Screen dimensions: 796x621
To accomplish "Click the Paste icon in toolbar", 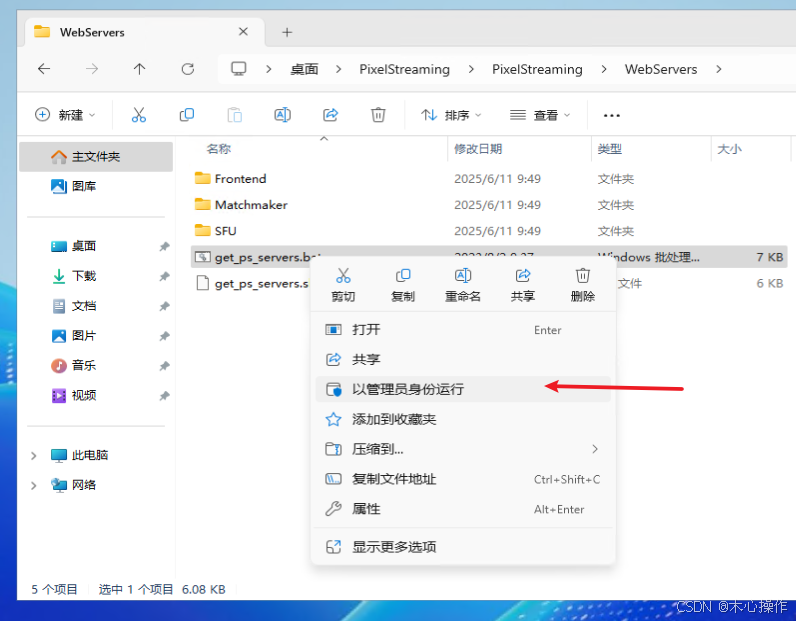I will (235, 115).
